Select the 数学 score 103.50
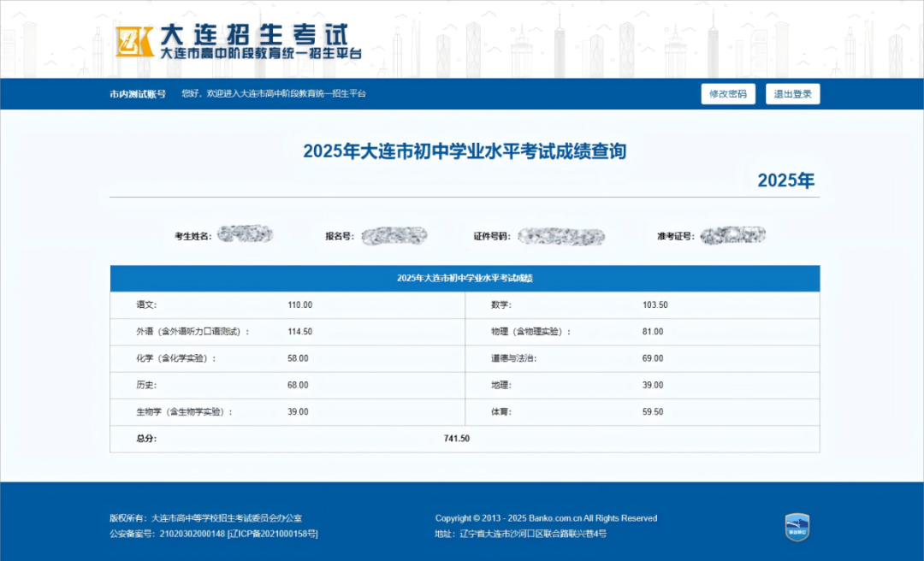924x561 pixels. 654,305
